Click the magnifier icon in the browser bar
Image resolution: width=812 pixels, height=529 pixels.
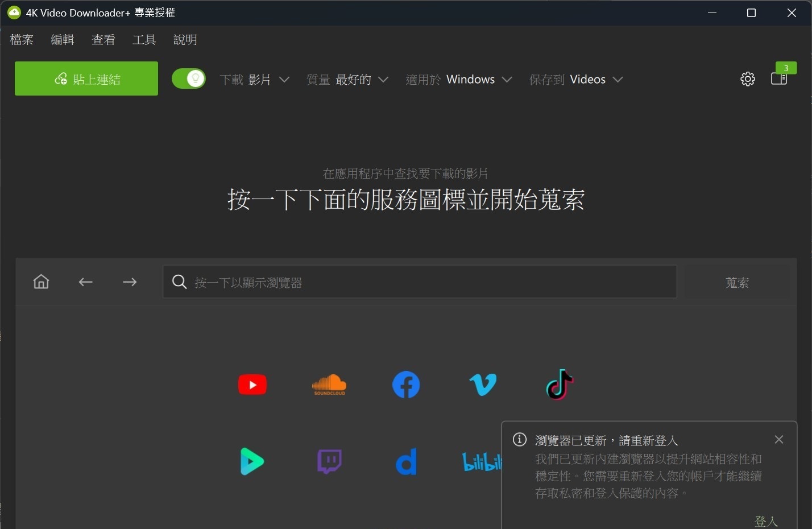[179, 282]
